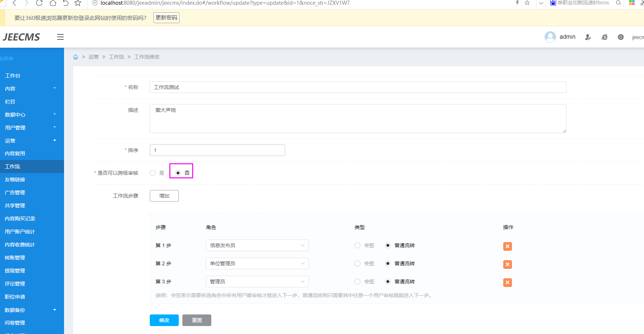The width and height of the screenshot is (644, 334).
Task: Expand the 数据中心 sidebar submenu arrow
Action: 55,114
